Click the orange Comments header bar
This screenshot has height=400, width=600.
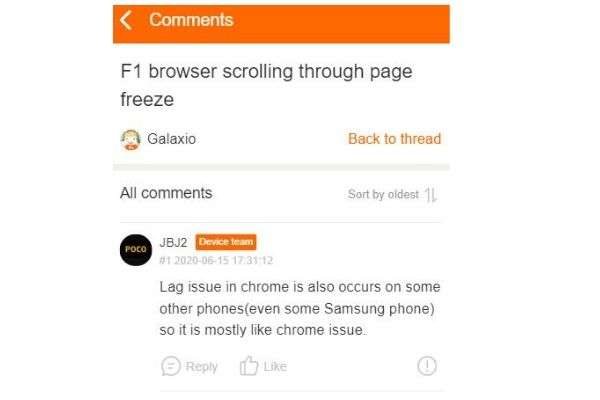pos(281,24)
